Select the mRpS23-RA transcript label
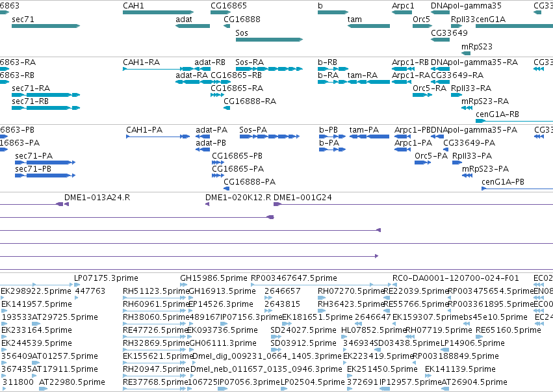 485,101
